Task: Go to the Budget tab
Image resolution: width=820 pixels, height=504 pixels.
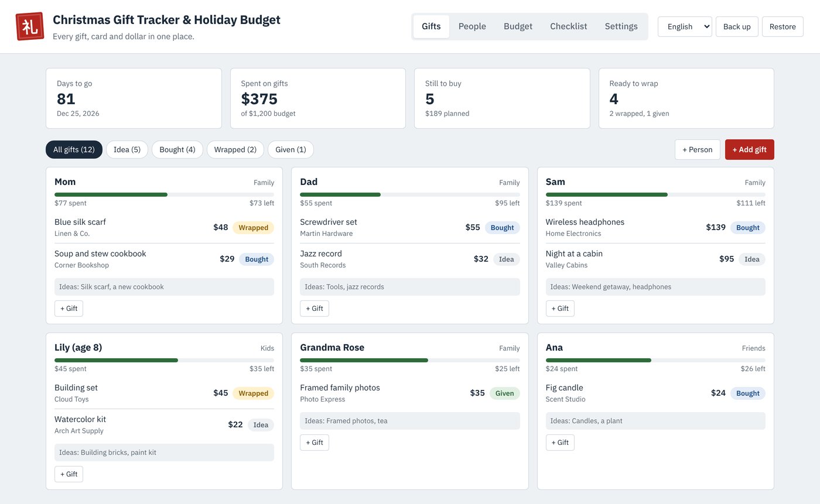Action: click(x=518, y=26)
